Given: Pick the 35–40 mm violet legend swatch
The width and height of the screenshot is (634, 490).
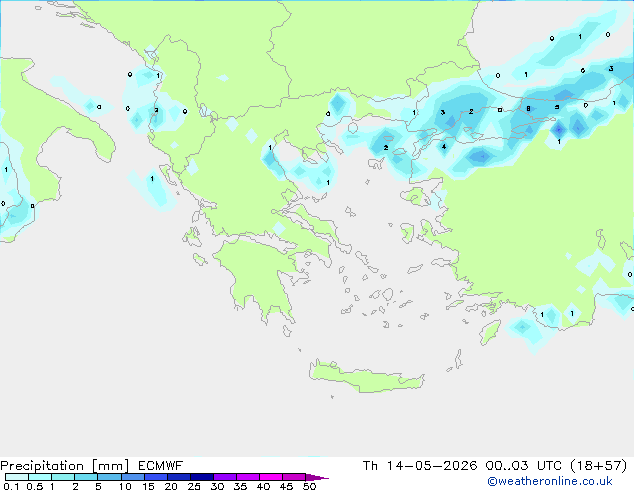Looking at the screenshot, I should 247,477.
